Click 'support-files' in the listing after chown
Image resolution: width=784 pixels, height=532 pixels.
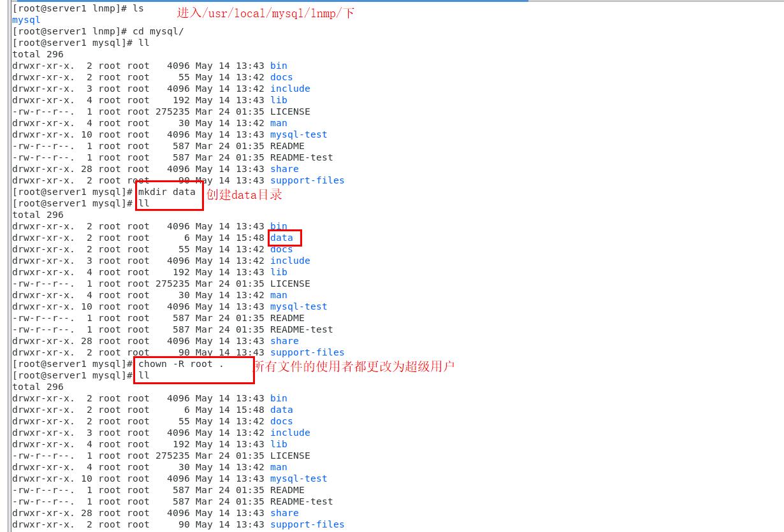pyautogui.click(x=307, y=524)
